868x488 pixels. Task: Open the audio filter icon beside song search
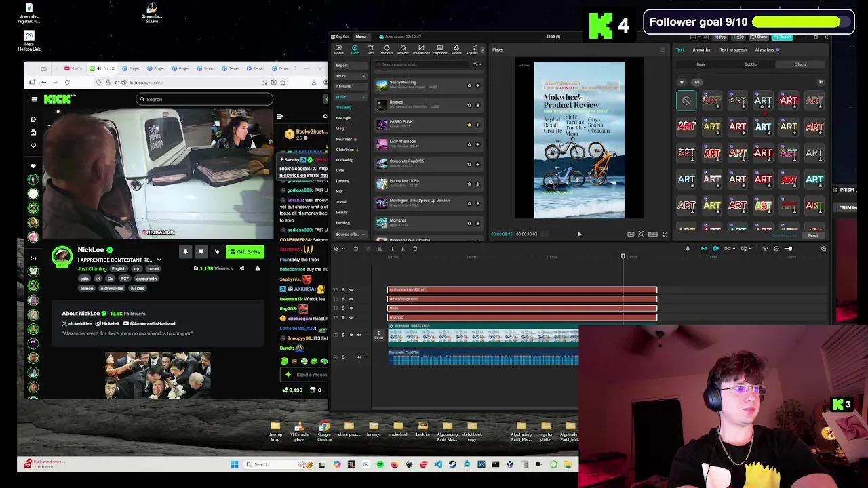click(477, 64)
